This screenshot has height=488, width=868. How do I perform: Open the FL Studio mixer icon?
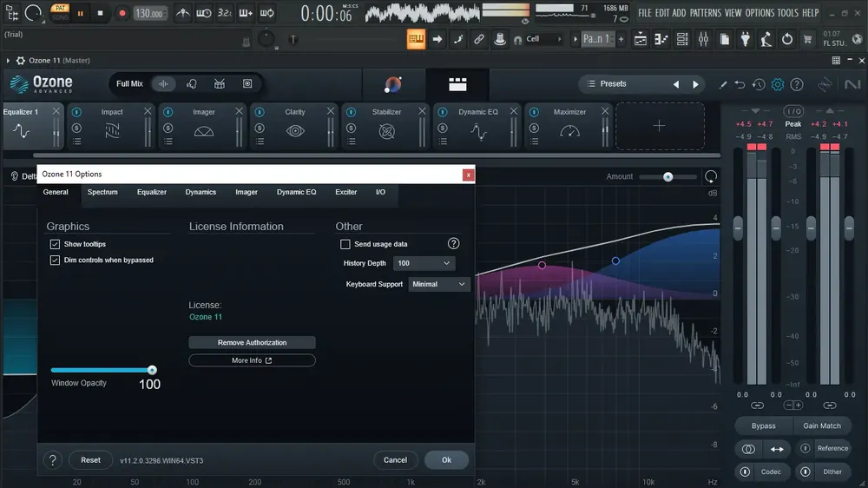pos(703,39)
